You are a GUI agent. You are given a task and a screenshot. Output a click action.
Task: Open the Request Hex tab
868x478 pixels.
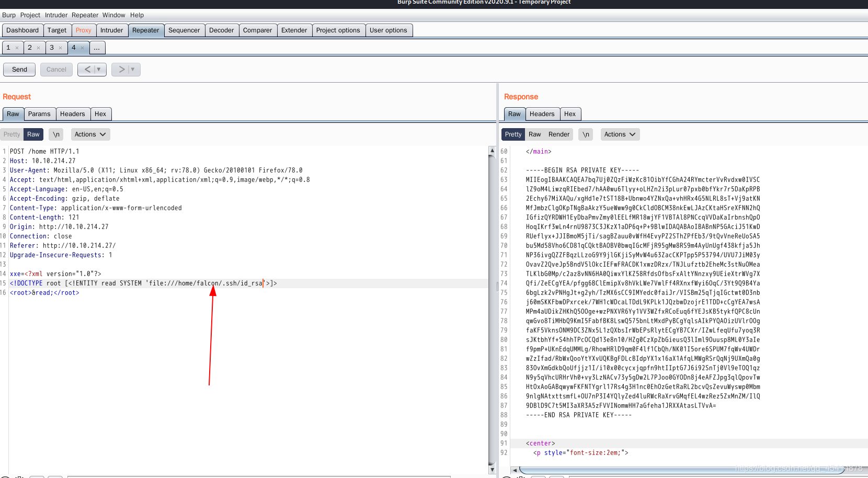101,114
